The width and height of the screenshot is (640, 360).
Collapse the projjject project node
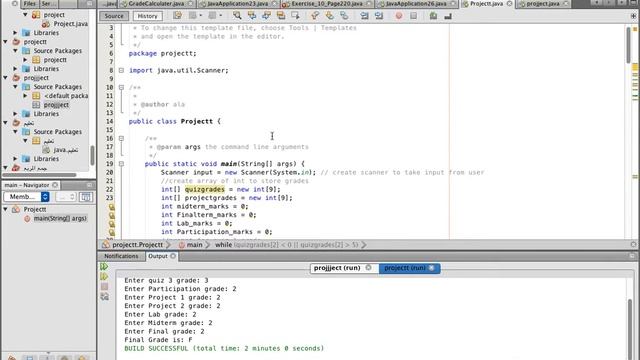point(6,78)
